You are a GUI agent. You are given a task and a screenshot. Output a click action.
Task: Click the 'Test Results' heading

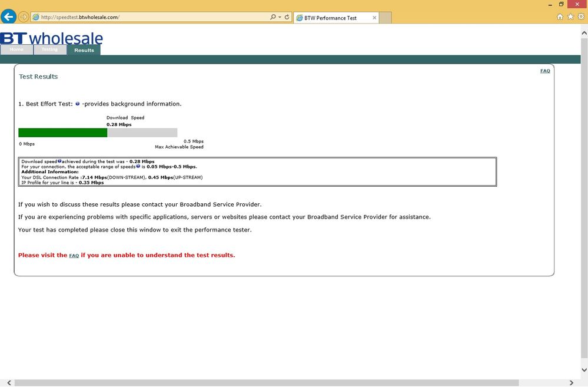pyautogui.click(x=38, y=77)
